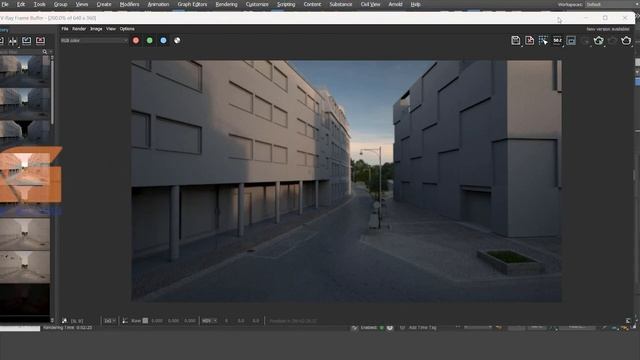The width and height of the screenshot is (640, 360).
Task: Enable follow mouse render tracking
Action: [x=543, y=40]
